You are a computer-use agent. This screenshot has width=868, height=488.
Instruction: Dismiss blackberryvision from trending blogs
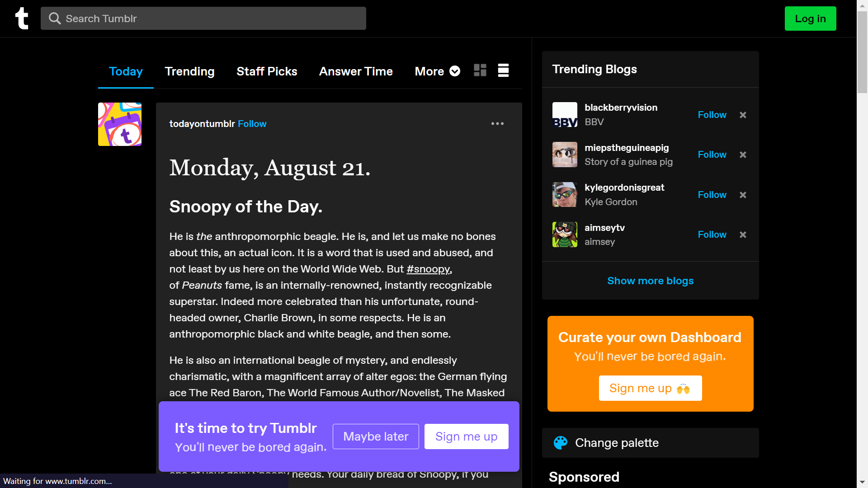[743, 115]
